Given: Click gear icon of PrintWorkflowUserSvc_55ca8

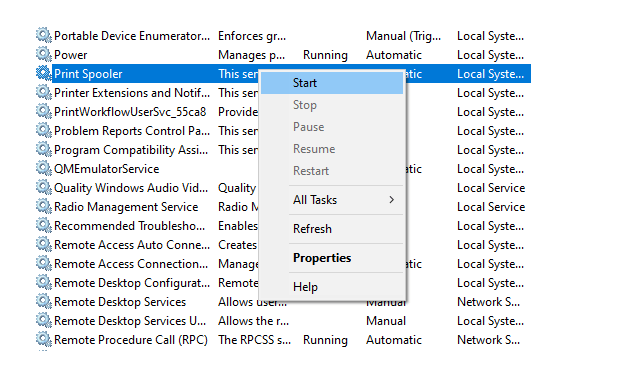Looking at the screenshot, I should [44, 111].
